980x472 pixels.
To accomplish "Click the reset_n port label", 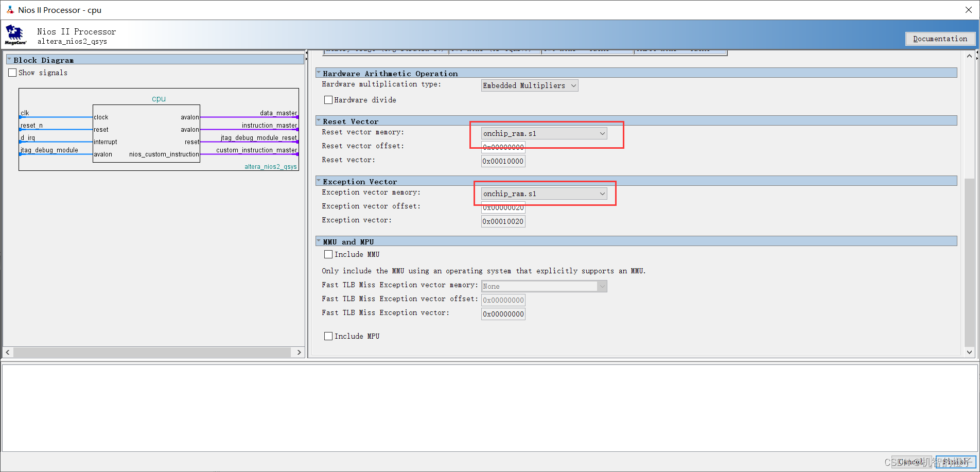I will coord(31,125).
